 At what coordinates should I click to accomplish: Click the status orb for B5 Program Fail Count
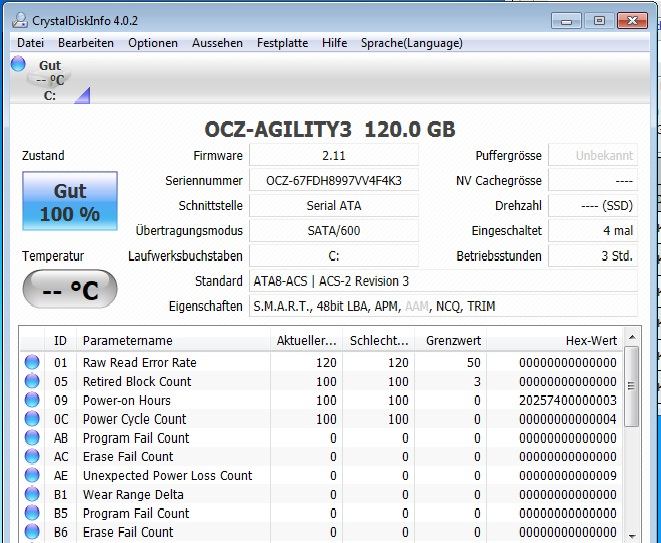(32, 513)
